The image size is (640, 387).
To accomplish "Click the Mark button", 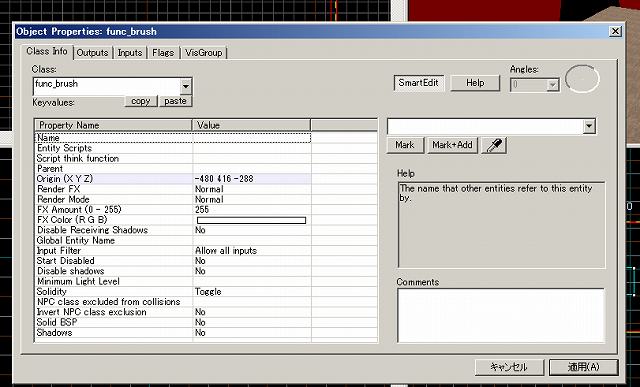I will point(404,145).
